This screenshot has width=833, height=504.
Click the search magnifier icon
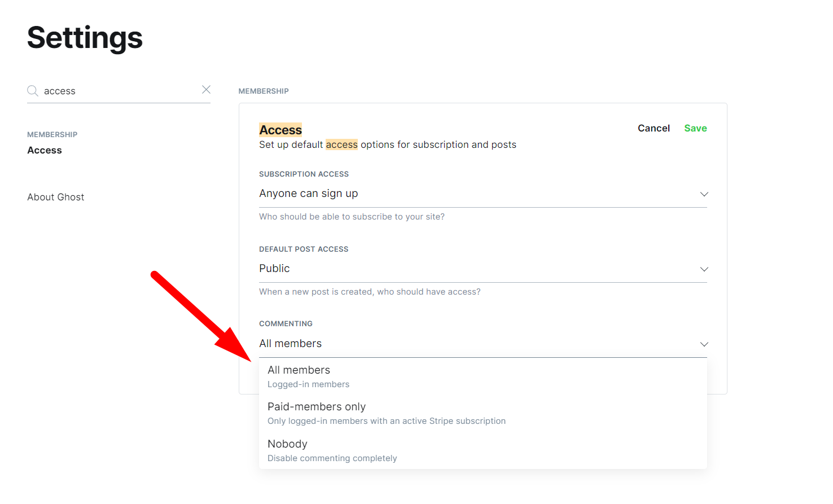[x=33, y=91]
